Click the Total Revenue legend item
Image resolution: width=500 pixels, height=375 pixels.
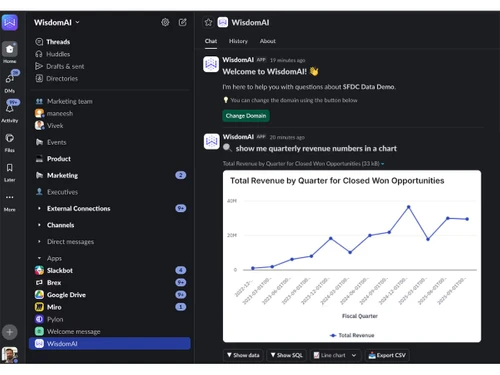pyautogui.click(x=352, y=335)
